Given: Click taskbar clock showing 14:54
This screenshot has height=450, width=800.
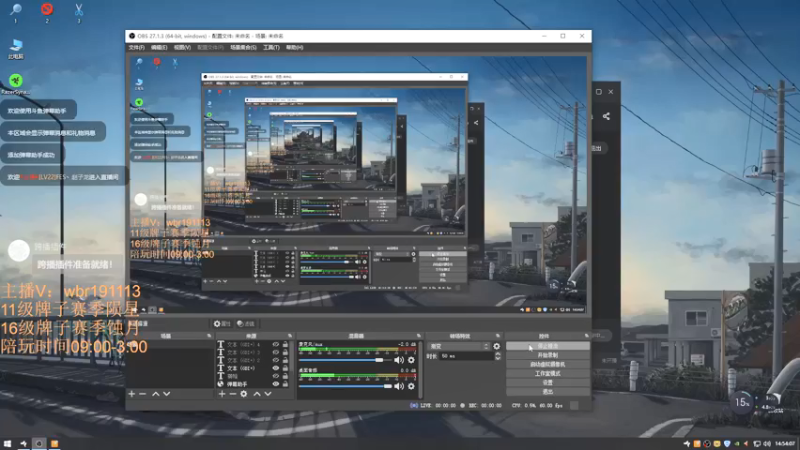Looking at the screenshot, I should [785, 444].
